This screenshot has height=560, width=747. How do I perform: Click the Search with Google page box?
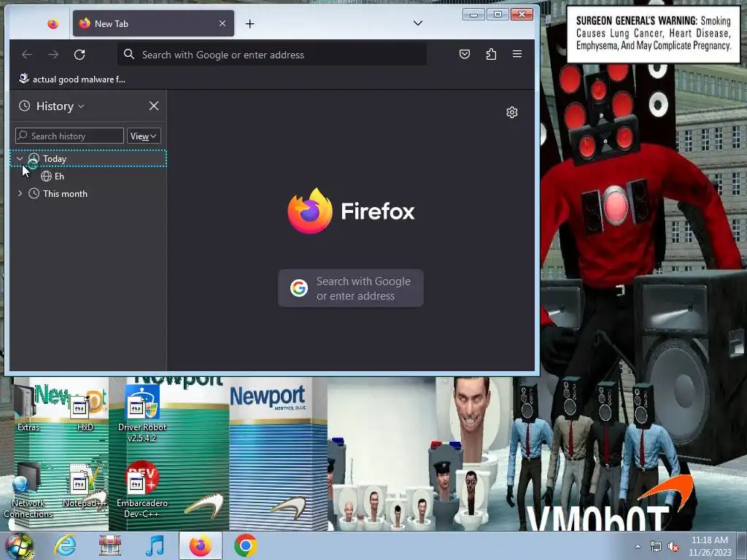click(351, 288)
